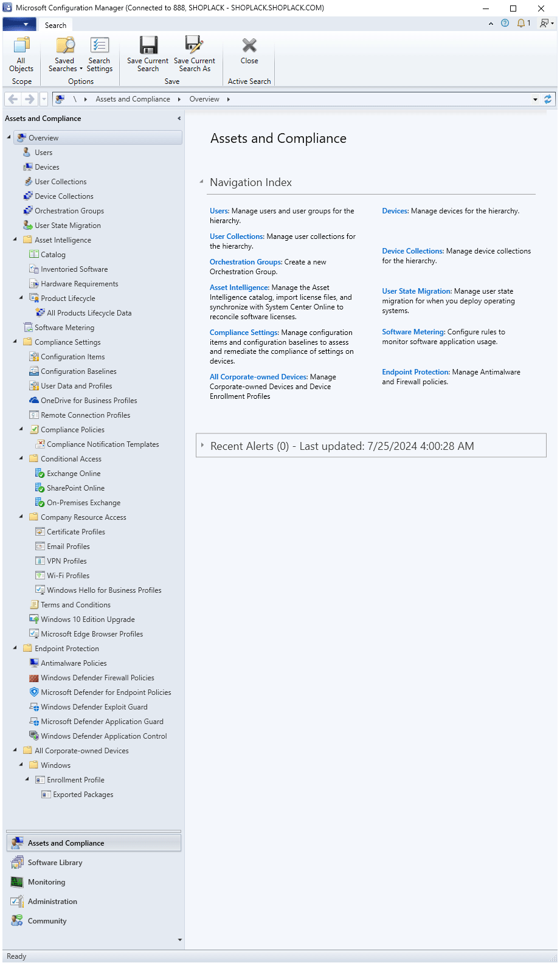Image resolution: width=560 pixels, height=963 pixels.
Task: Collapse the Asset Intelligence tree node
Action: [x=15, y=240]
